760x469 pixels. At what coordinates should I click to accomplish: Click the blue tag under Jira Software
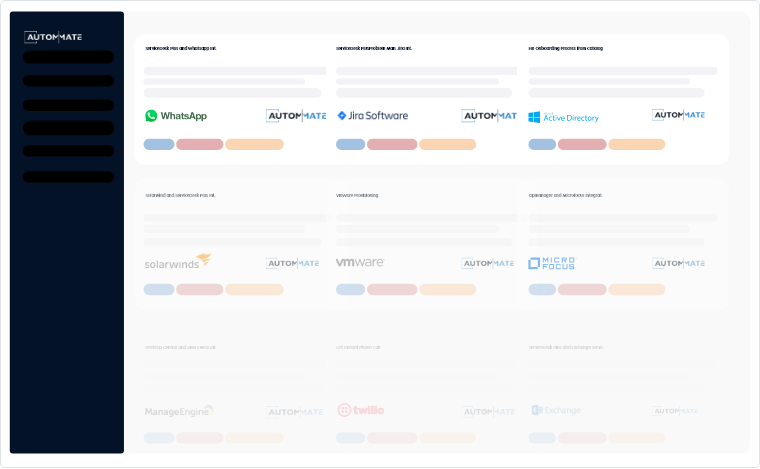click(350, 144)
